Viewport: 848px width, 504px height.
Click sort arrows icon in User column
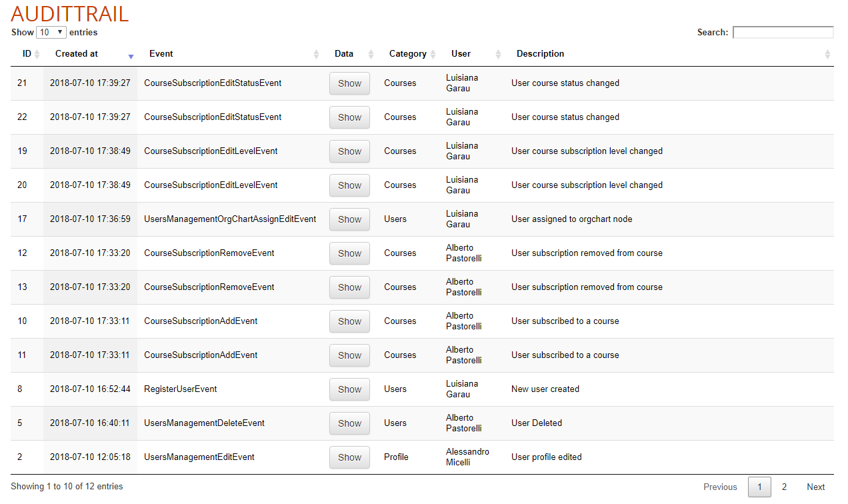point(498,54)
